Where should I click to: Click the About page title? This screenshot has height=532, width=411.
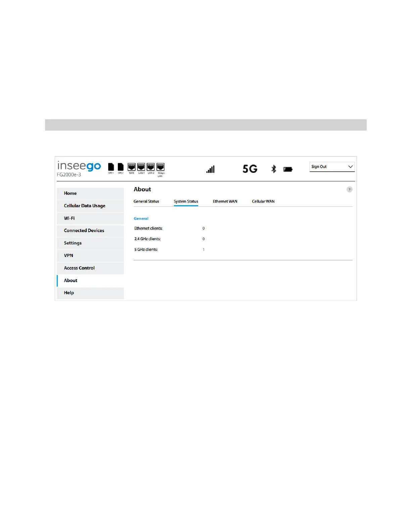(x=142, y=189)
